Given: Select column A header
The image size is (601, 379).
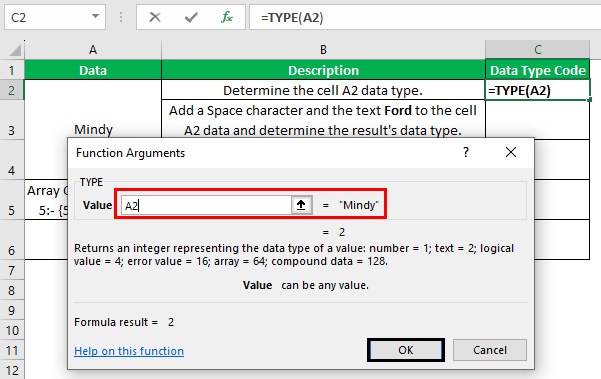Looking at the screenshot, I should click(x=93, y=50).
